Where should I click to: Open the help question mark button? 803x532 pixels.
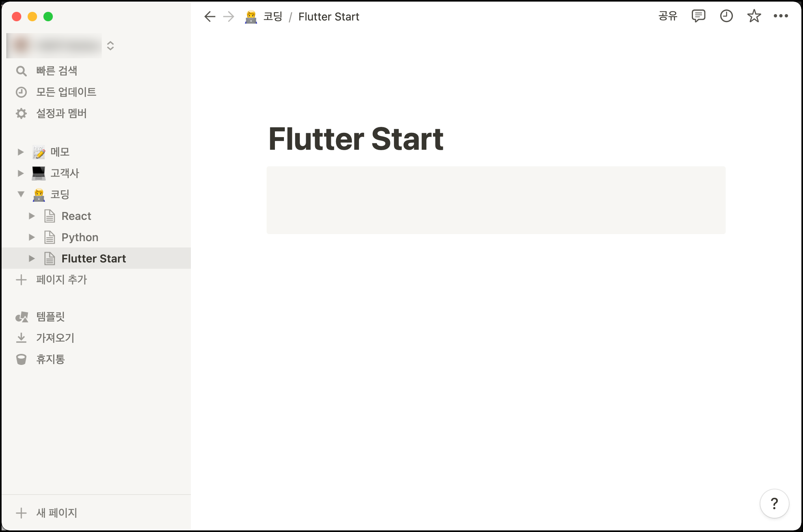tap(774, 503)
